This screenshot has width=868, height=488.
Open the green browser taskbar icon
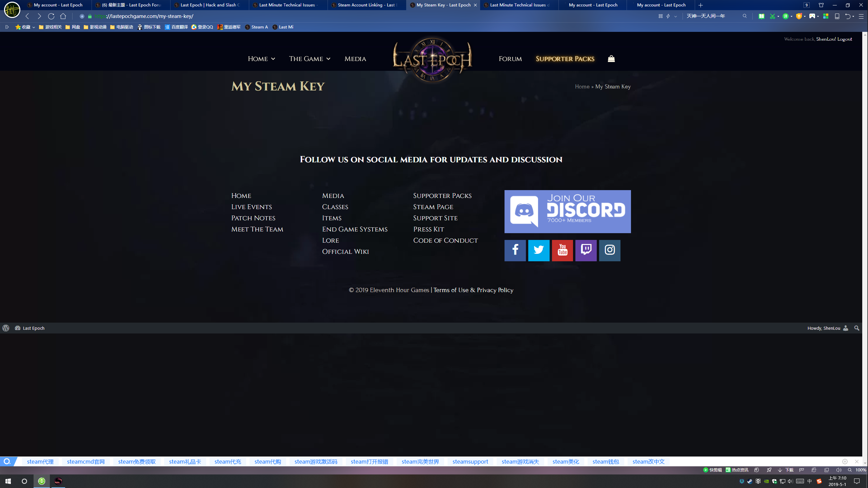coord(42,481)
